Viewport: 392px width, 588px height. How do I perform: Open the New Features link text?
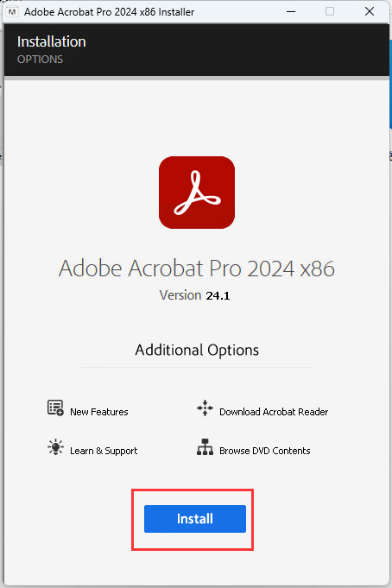coord(99,412)
